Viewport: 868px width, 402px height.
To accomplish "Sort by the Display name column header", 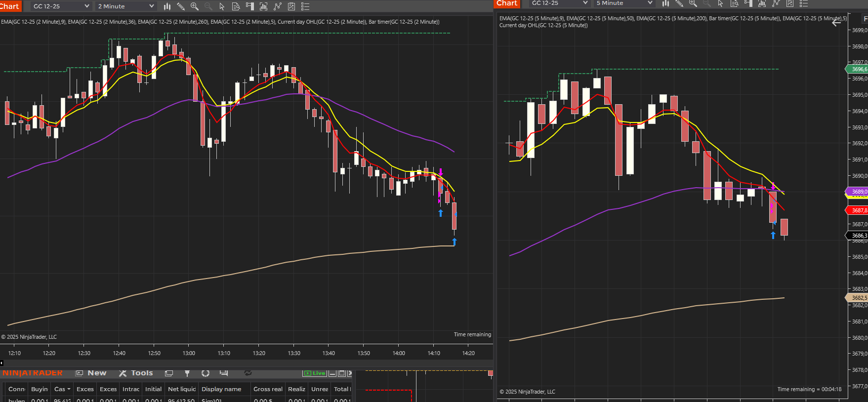I will click(x=221, y=389).
